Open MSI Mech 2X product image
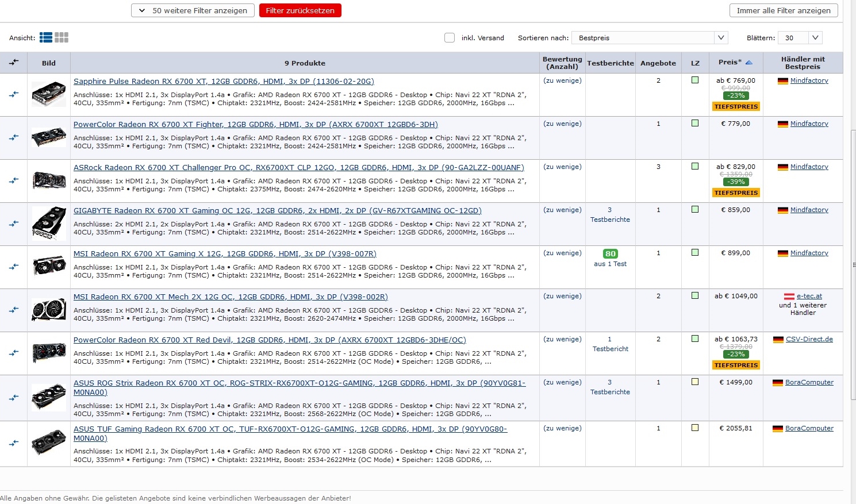This screenshot has width=856, height=504. pyautogui.click(x=49, y=310)
